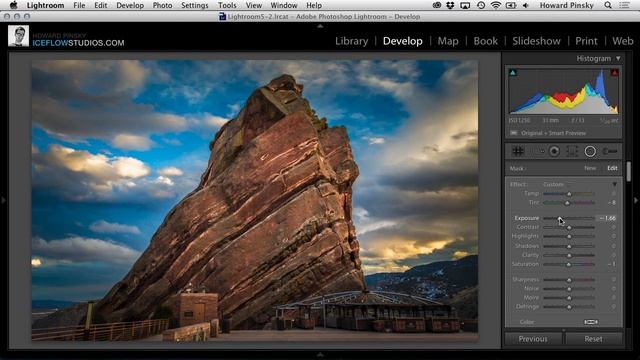Click the Reset button
The height and width of the screenshot is (360, 640).
point(593,339)
